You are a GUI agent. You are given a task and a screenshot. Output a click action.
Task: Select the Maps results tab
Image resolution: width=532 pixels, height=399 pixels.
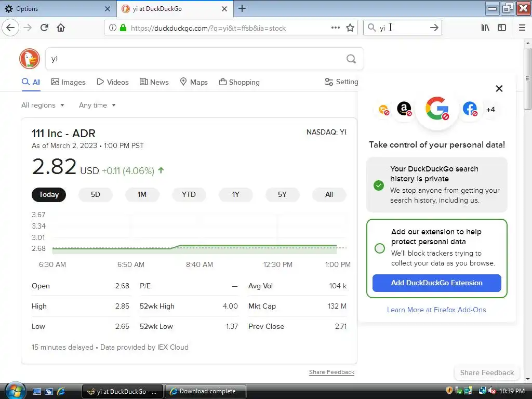(194, 82)
